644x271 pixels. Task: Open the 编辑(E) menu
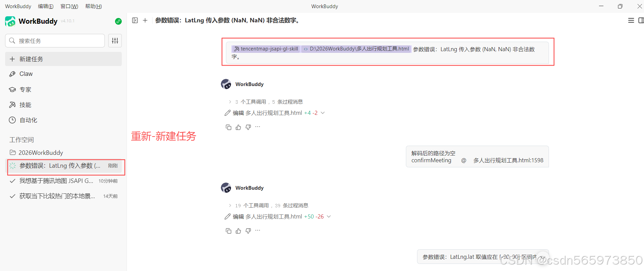tap(46, 6)
